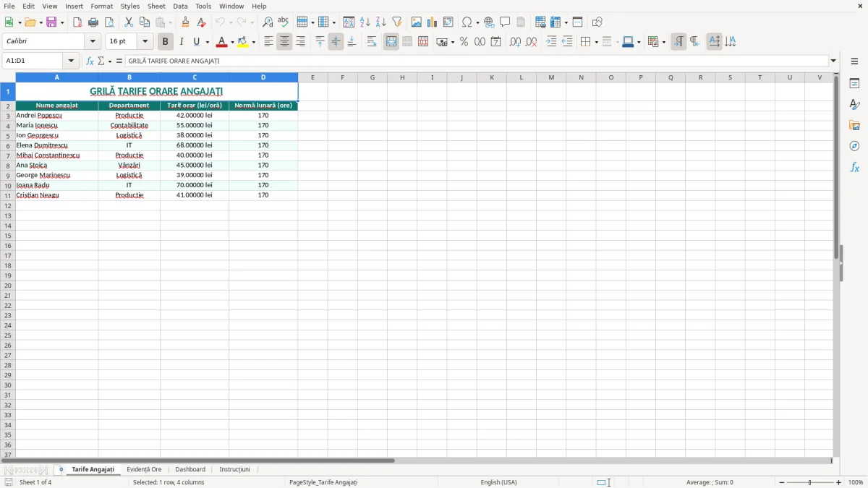Click the Export as PDF icon

[77, 22]
